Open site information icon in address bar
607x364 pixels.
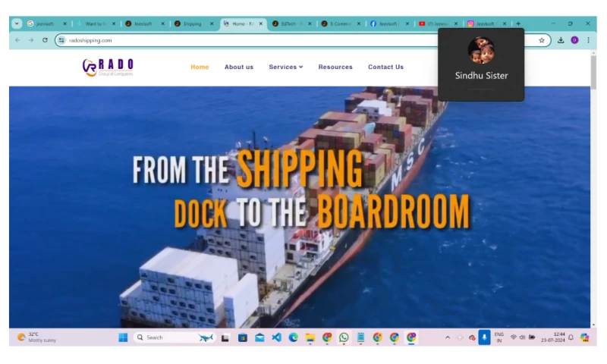tap(61, 40)
